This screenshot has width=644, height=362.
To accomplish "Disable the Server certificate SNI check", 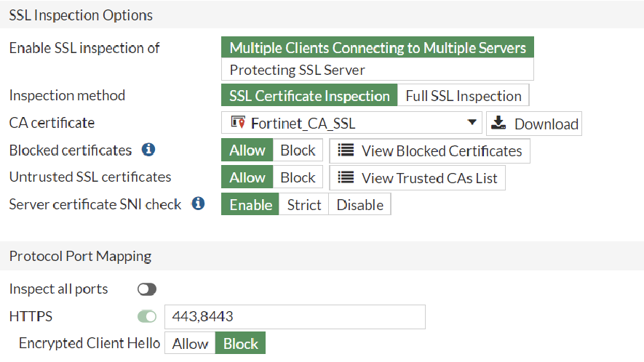I will click(359, 204).
